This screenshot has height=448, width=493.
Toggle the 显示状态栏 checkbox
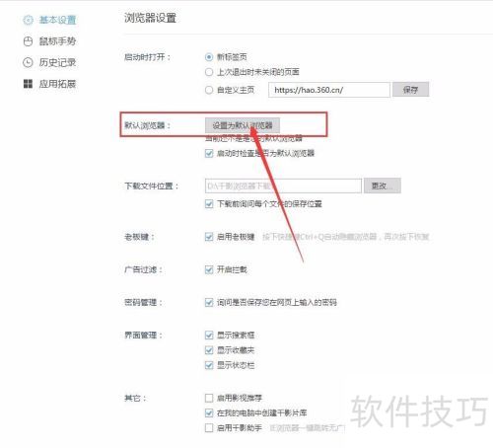(209, 365)
